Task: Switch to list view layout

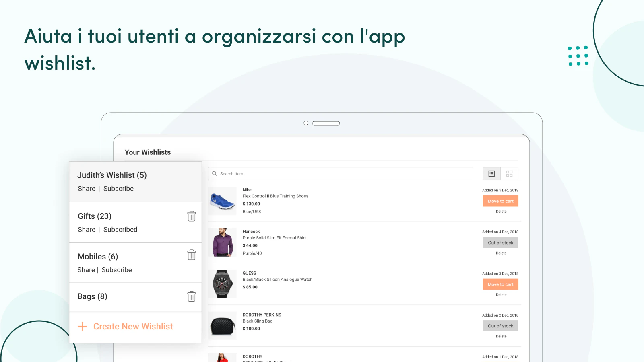Action: tap(491, 174)
